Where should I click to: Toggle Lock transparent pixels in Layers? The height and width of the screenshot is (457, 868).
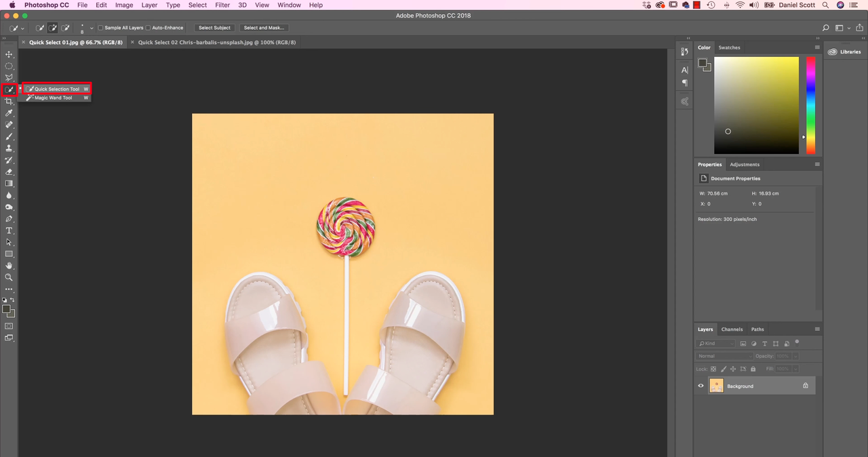point(713,369)
